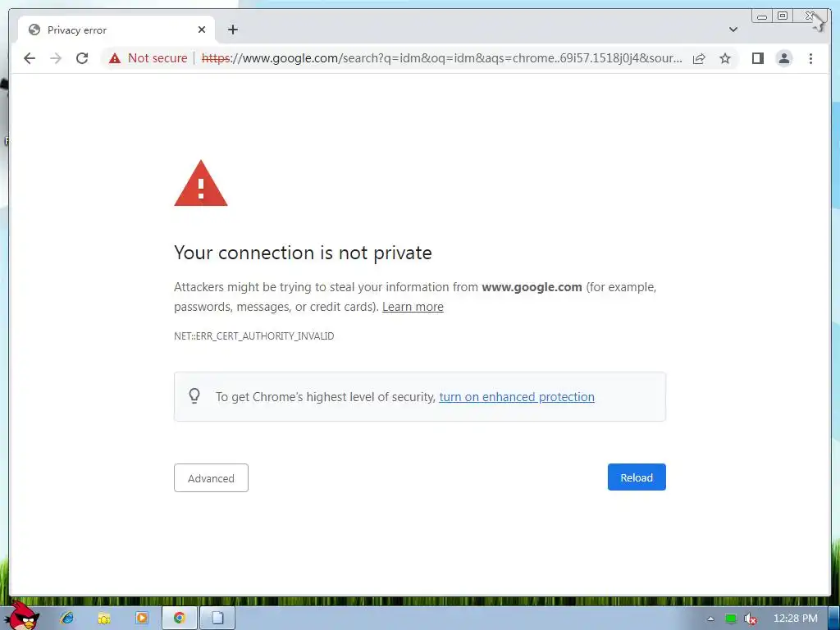This screenshot has height=630, width=840.
Task: Open the file explorer taskbar icon
Action: (x=104, y=619)
